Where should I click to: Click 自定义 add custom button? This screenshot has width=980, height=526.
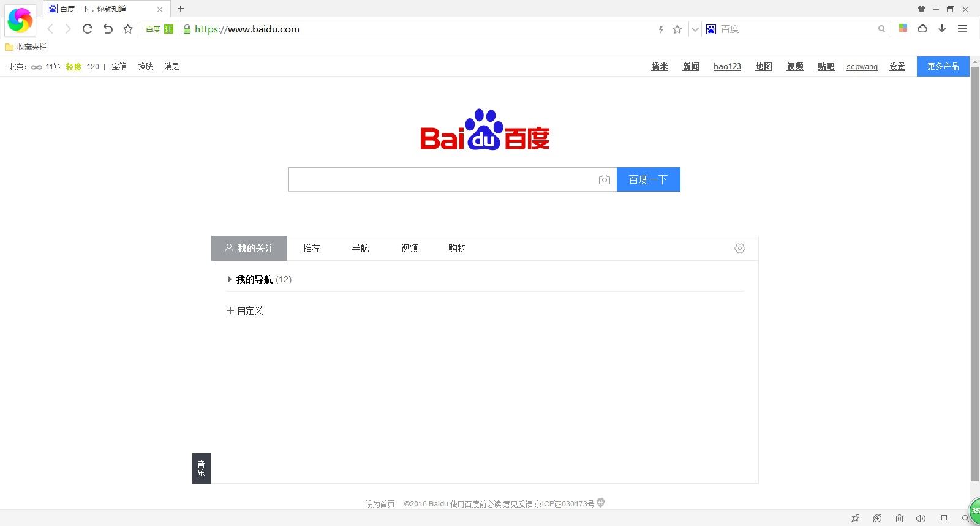[x=245, y=310]
